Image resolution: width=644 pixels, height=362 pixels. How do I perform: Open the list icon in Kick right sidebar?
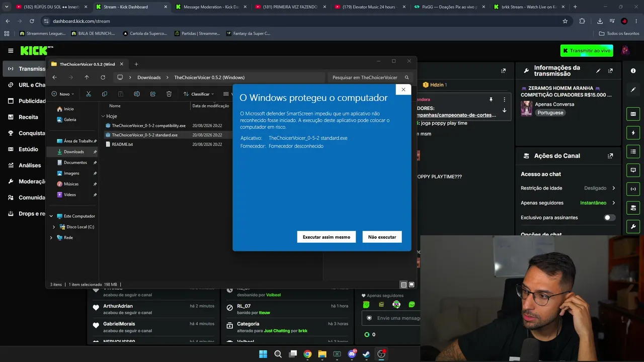633,151
